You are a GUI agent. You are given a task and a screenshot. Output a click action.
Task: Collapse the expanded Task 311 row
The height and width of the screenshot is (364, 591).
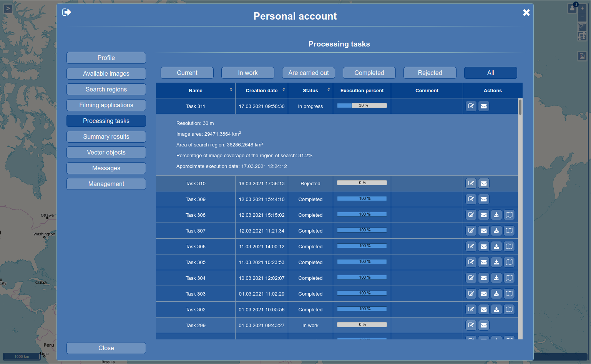196,106
